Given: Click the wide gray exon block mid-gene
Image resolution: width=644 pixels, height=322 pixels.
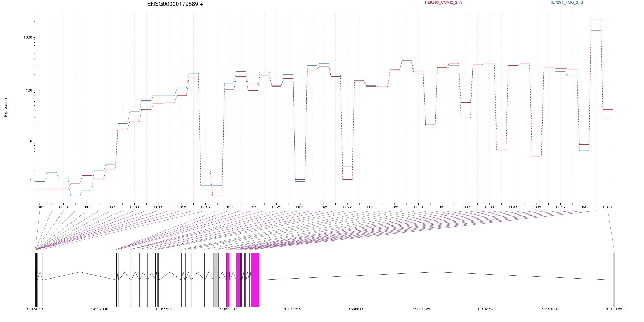Looking at the screenshot, I should click(216, 280).
